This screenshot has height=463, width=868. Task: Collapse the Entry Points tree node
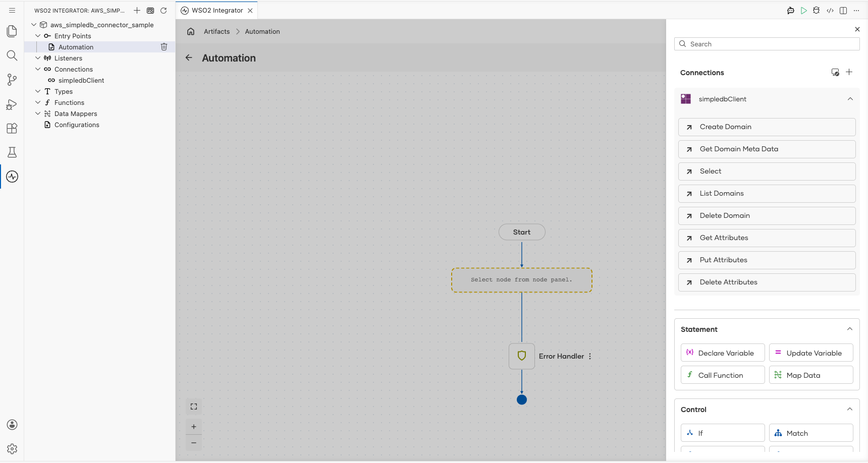pyautogui.click(x=38, y=36)
